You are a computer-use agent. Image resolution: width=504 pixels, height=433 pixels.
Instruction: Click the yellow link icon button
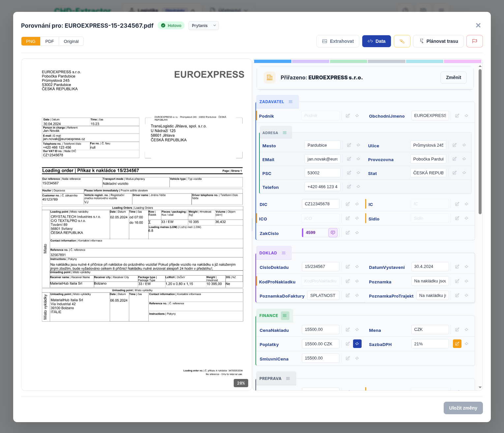402,41
